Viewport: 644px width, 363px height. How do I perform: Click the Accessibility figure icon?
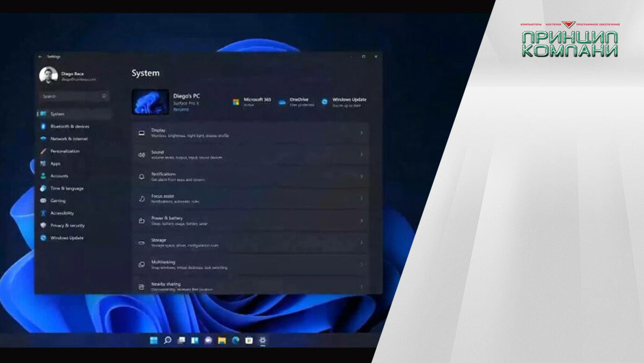pyautogui.click(x=43, y=213)
